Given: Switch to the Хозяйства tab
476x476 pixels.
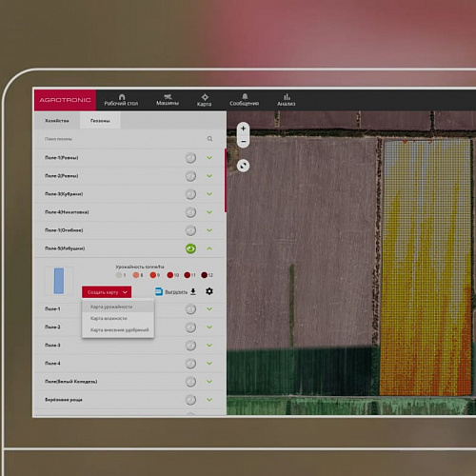Looking at the screenshot, I should (x=57, y=121).
